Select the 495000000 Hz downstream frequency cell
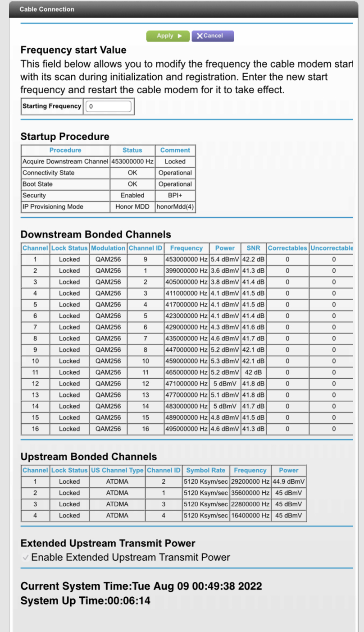364x632 pixels. 187,429
